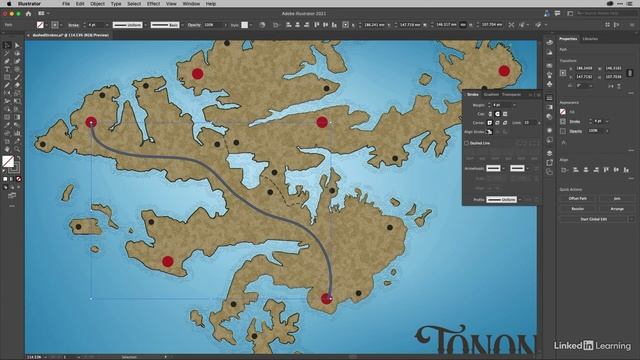The height and width of the screenshot is (360, 640).
Task: Switch to the Libraries tab
Action: (x=590, y=39)
